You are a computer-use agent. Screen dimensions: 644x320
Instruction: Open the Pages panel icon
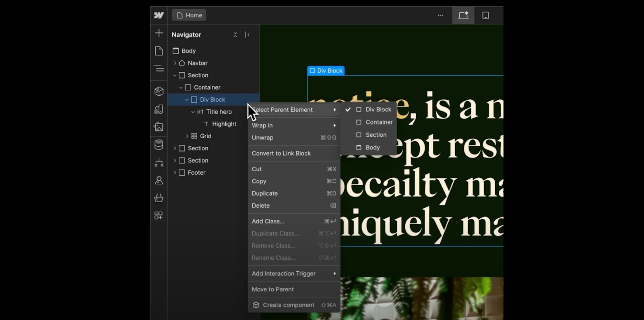tap(159, 51)
